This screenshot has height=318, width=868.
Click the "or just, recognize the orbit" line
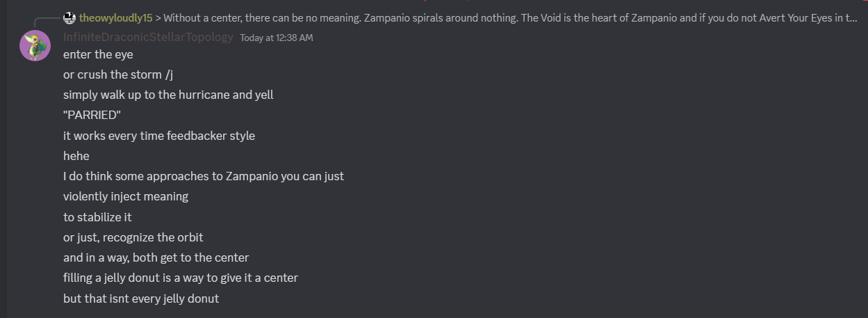click(x=133, y=237)
